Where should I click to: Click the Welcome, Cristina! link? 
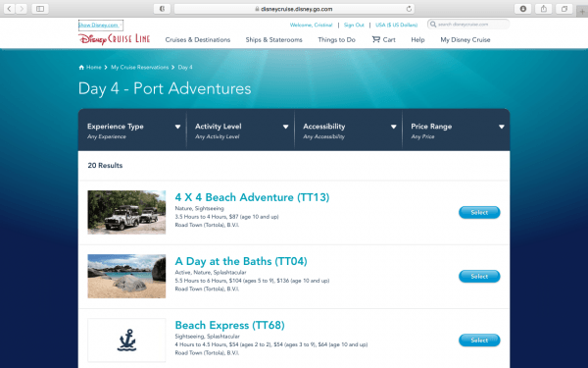click(311, 25)
